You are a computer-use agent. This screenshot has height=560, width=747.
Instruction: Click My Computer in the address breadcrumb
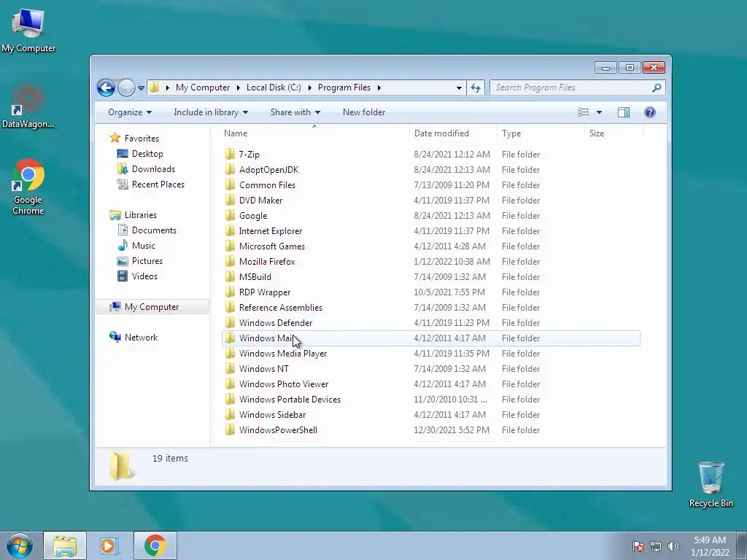[203, 87]
